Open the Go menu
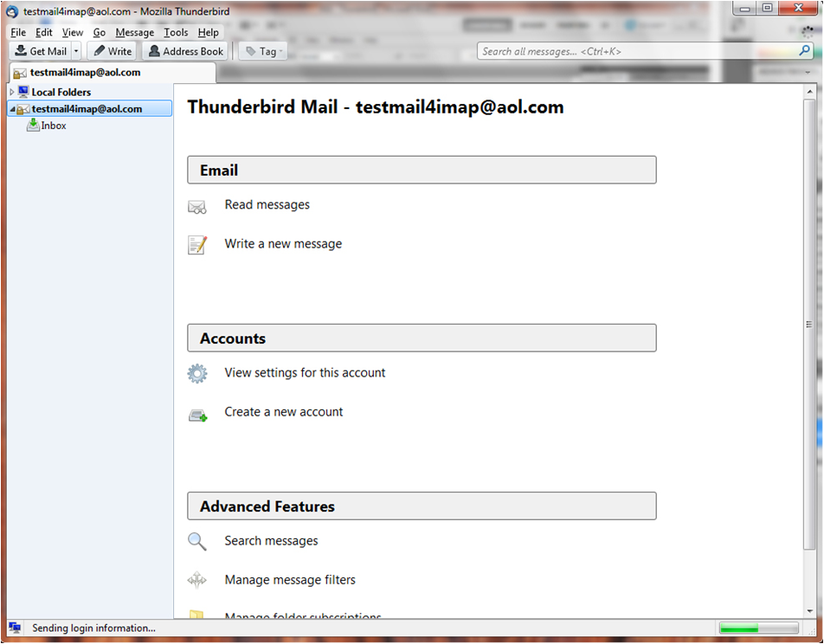824x644 pixels. point(100,32)
